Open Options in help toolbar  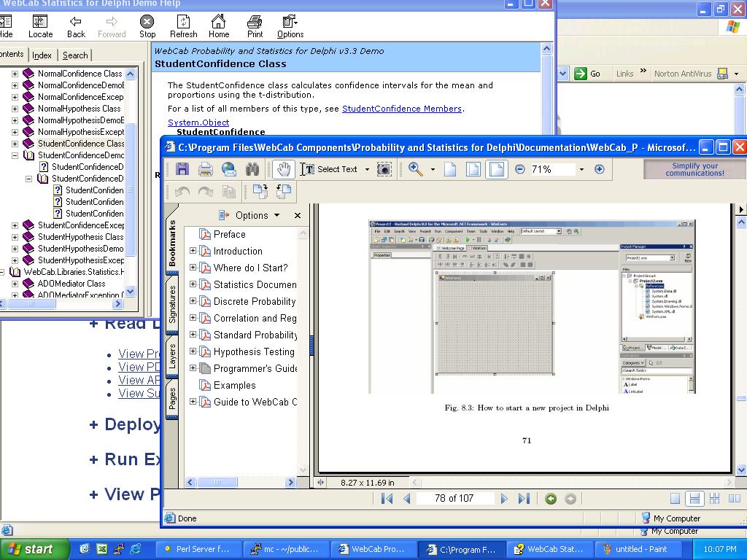[x=290, y=27]
